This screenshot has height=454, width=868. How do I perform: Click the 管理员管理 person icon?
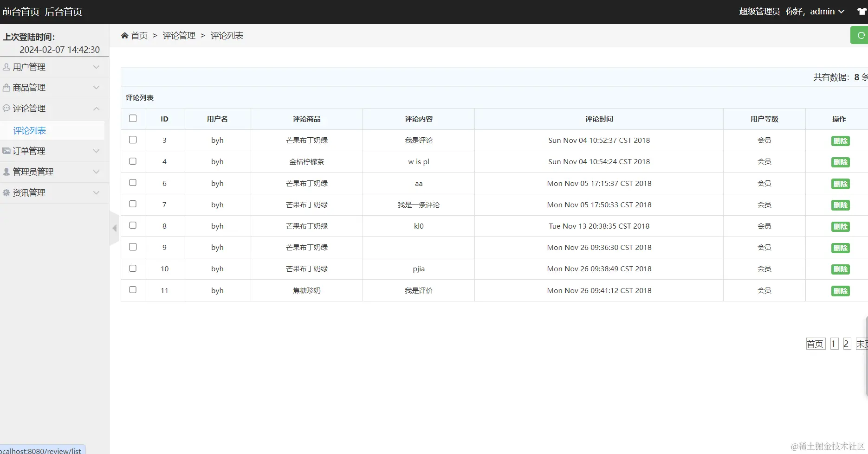[6, 172]
